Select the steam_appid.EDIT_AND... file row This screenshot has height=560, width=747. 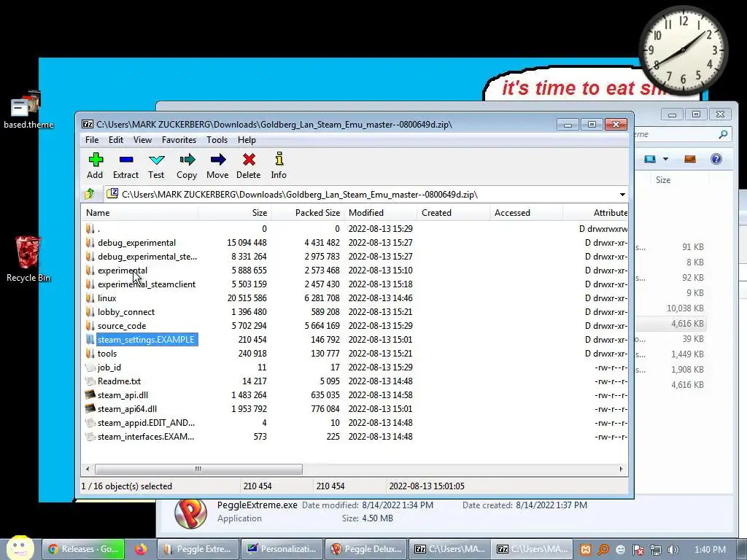coord(355,423)
